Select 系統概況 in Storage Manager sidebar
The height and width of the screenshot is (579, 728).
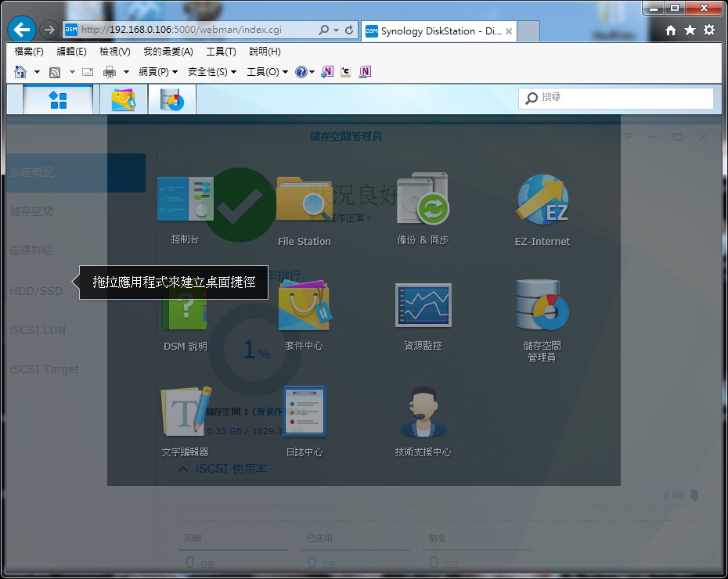tap(76, 172)
